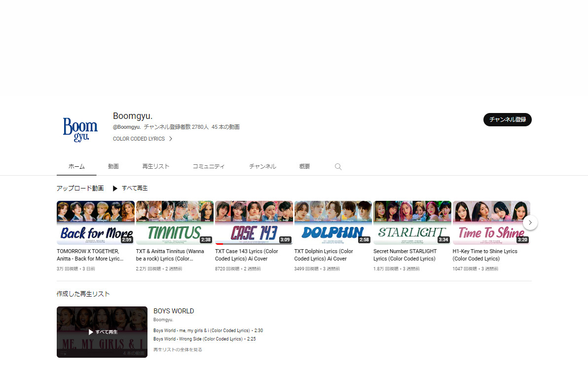Image resolution: width=588 pixels, height=376 pixels.
Task: Click the Boomgyu. channel name heading
Action: point(133,116)
